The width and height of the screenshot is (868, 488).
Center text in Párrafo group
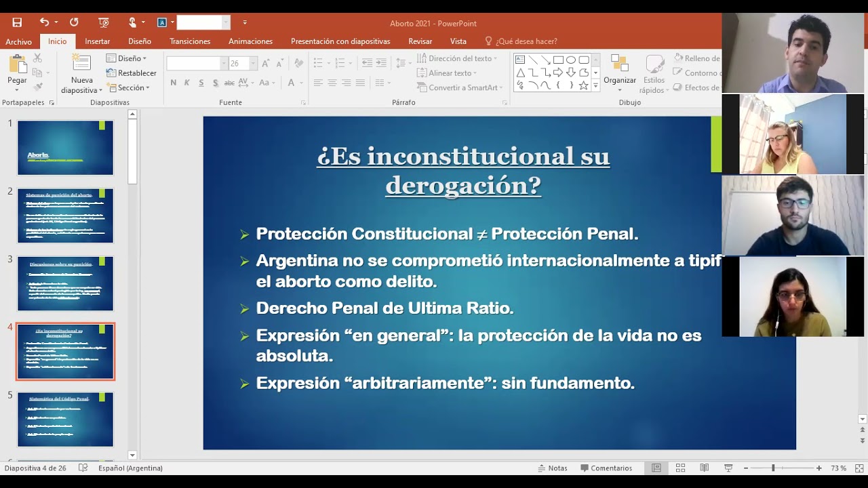(332, 83)
